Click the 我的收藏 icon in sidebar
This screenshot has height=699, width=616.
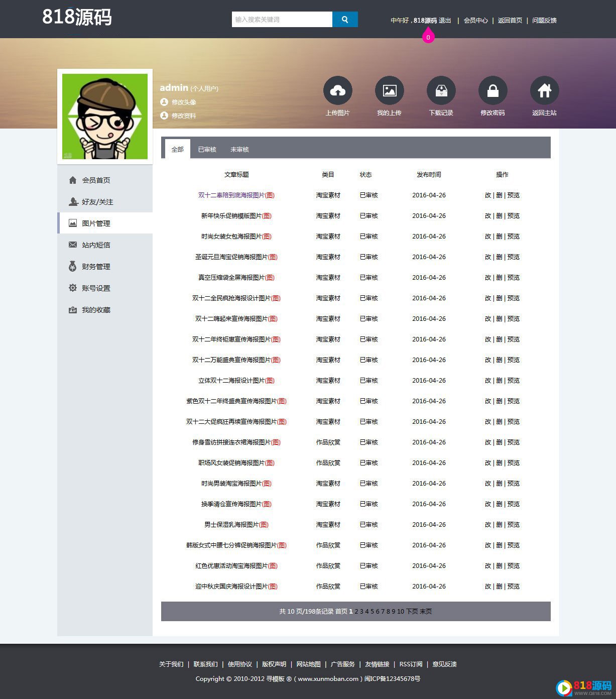tap(73, 310)
